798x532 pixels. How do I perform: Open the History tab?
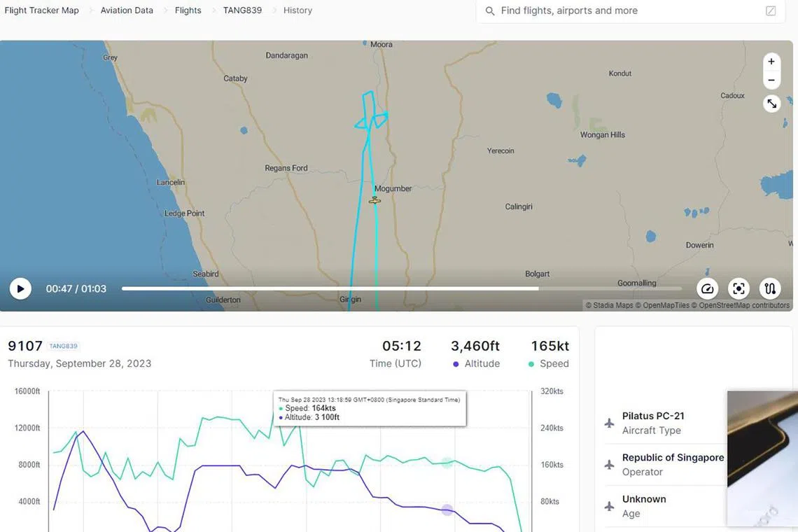[x=297, y=10]
